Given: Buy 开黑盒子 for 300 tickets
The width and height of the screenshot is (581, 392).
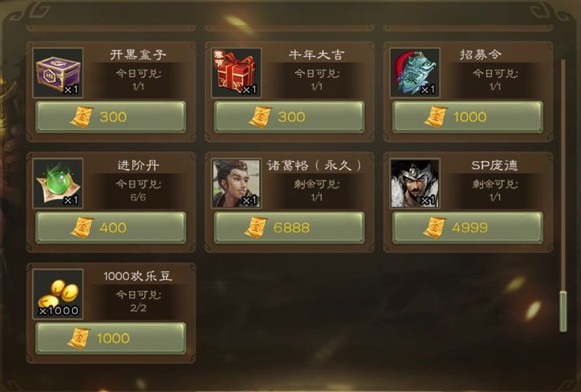Looking at the screenshot, I should pyautogui.click(x=111, y=117).
